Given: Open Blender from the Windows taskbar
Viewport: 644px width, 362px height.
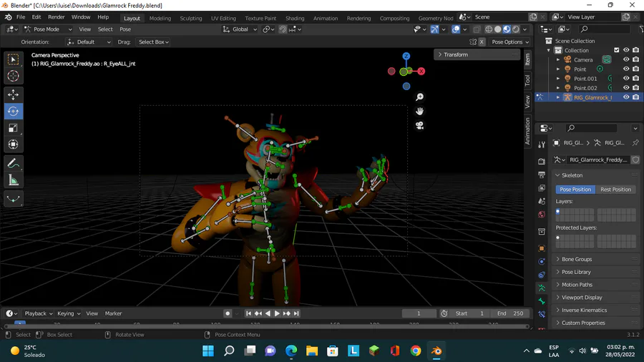Looking at the screenshot, I should (x=436, y=351).
